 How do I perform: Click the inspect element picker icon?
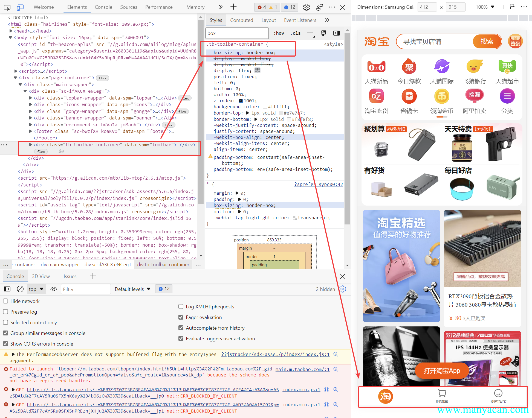(x=7, y=7)
